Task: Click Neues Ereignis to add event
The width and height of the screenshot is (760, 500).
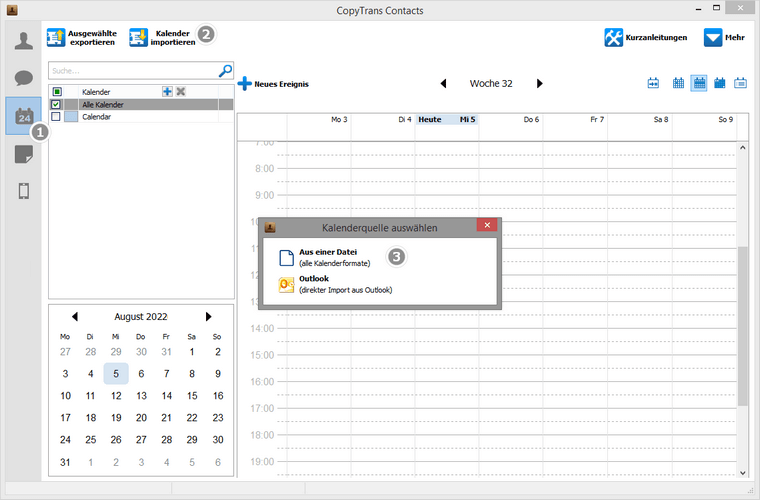Action: 273,84
